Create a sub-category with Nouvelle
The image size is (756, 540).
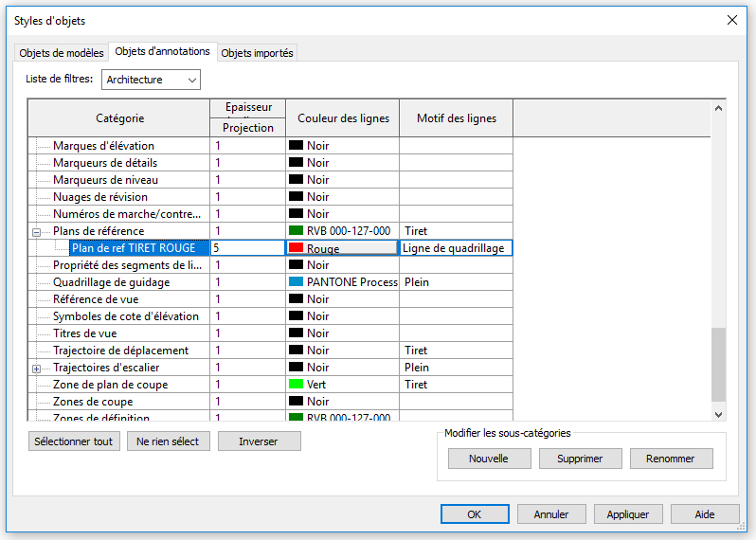pos(488,459)
